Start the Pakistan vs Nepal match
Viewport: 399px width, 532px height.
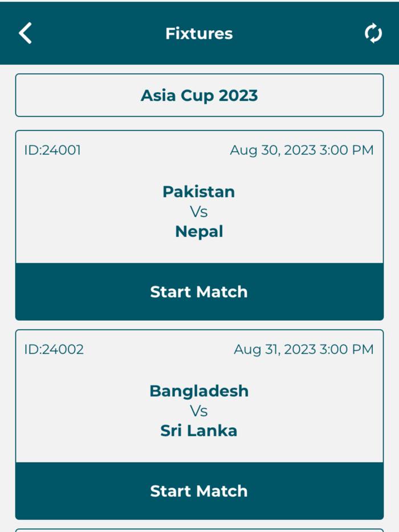(198, 292)
